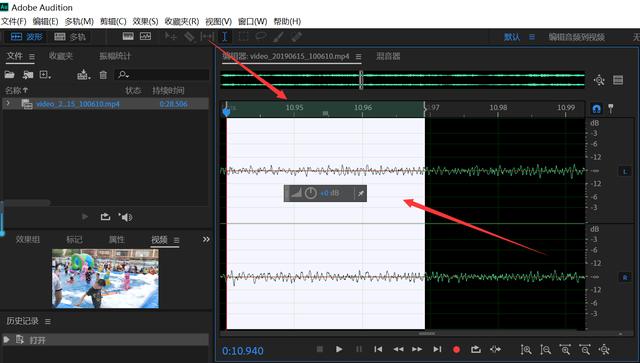This screenshot has width=640, height=363.
Task: Expand the video_2..15_100610.mp4 file entry
Action: 8,104
